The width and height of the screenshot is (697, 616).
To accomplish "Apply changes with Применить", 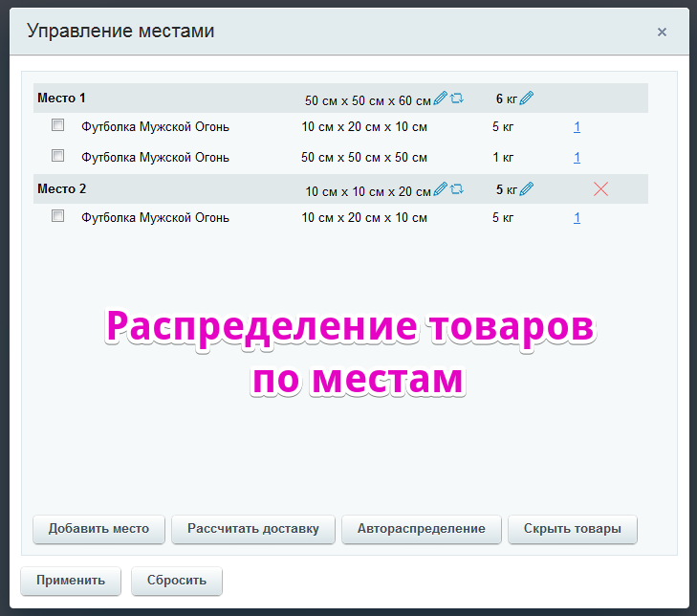I will click(71, 581).
